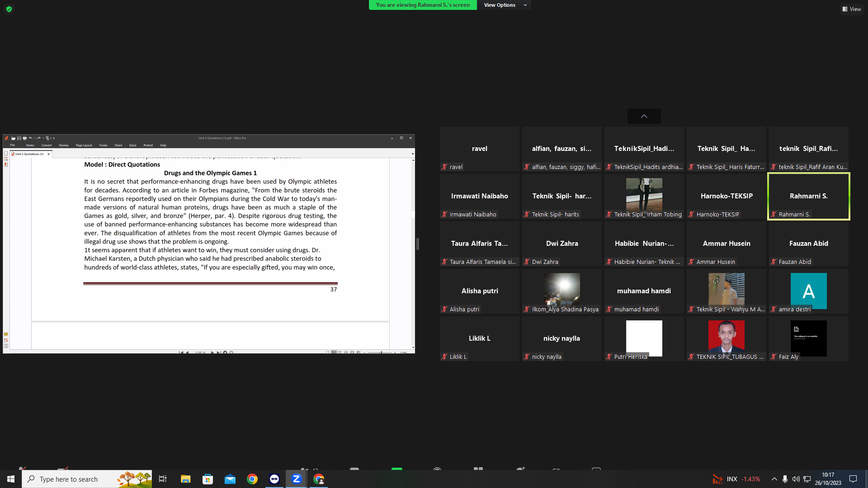Image resolution: width=868 pixels, height=488 pixels.
Task: Switch to Zoom app in taskbar
Action: point(297,479)
